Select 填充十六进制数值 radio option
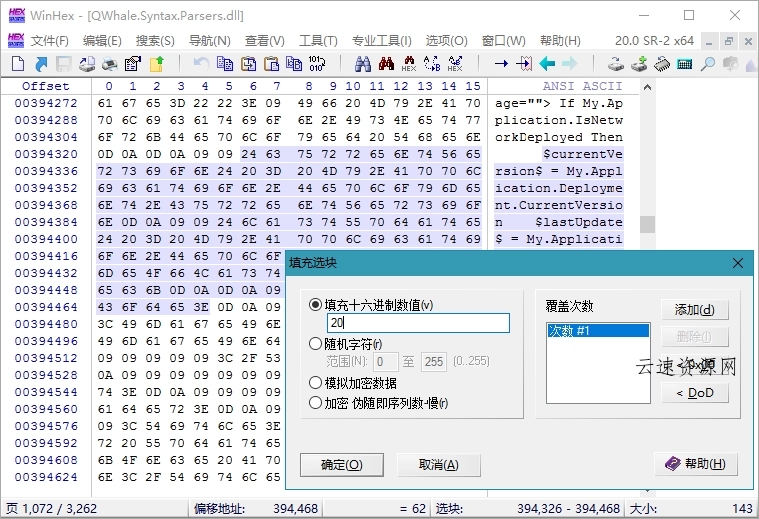 [315, 305]
